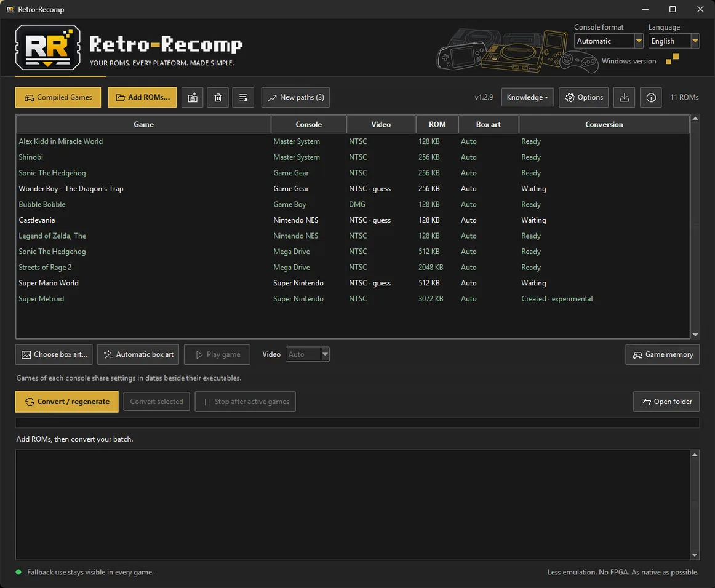
Task: Maximize the Retro-Recomp window
Action: 673,9
